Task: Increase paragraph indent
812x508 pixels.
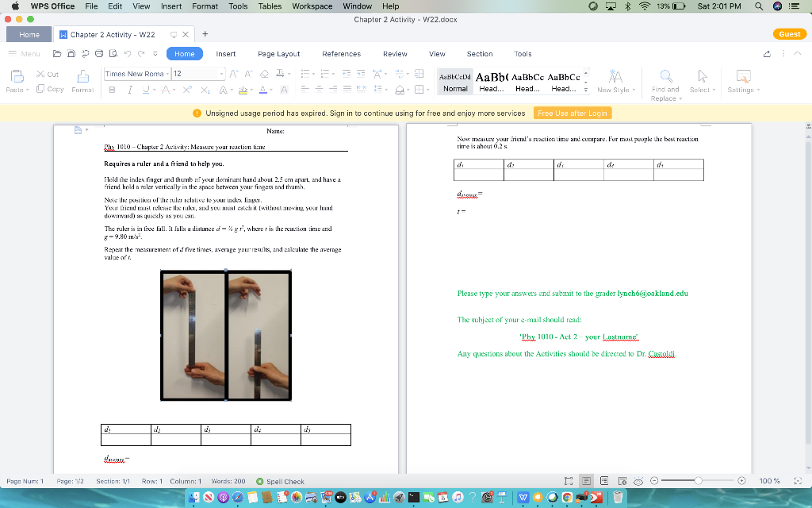Action: click(x=361, y=74)
